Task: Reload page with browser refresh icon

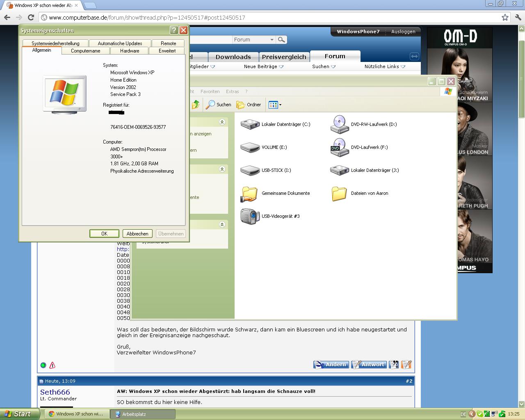Action: [31, 17]
